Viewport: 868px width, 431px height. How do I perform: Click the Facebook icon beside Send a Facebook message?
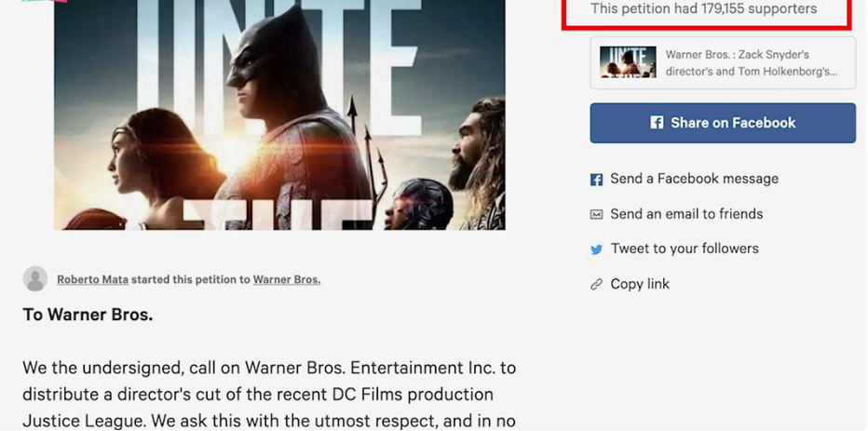tap(596, 180)
